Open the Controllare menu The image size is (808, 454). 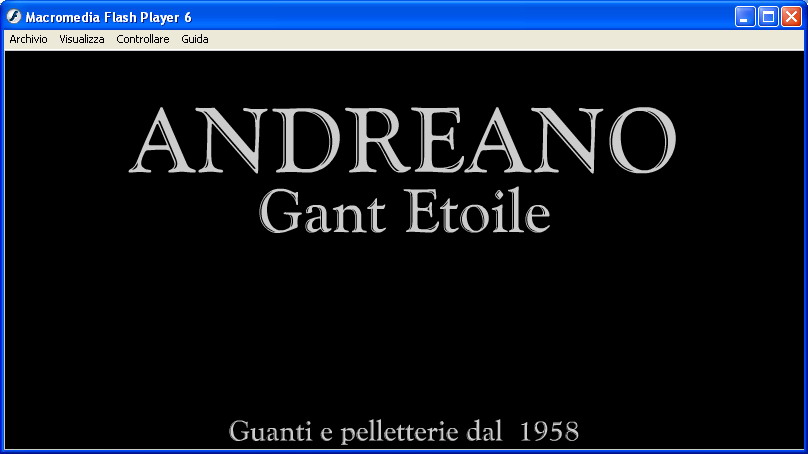[x=143, y=39]
